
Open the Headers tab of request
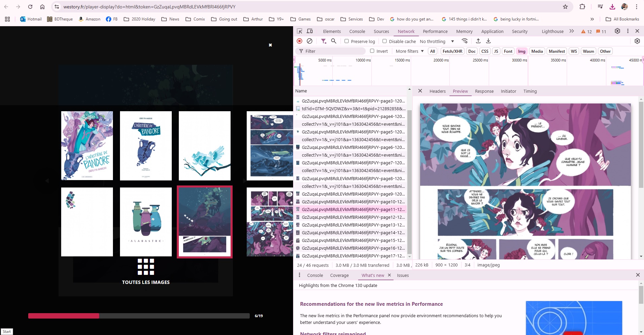click(437, 91)
